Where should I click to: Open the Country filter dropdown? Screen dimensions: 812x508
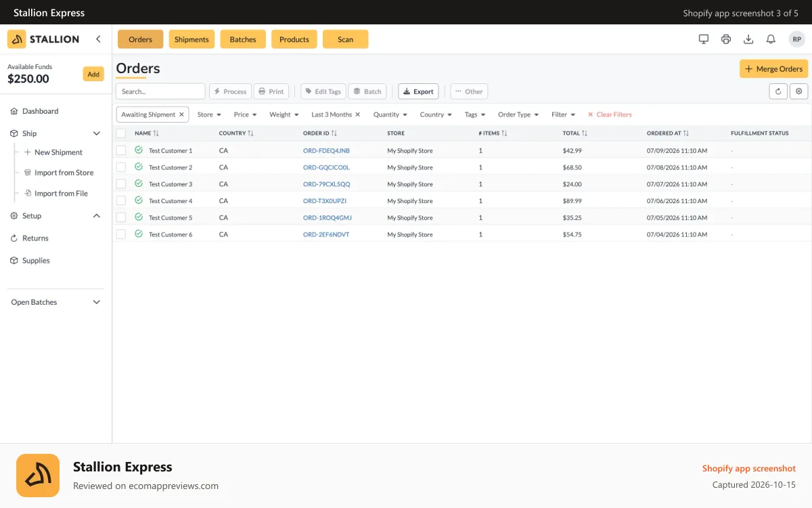[436, 114]
